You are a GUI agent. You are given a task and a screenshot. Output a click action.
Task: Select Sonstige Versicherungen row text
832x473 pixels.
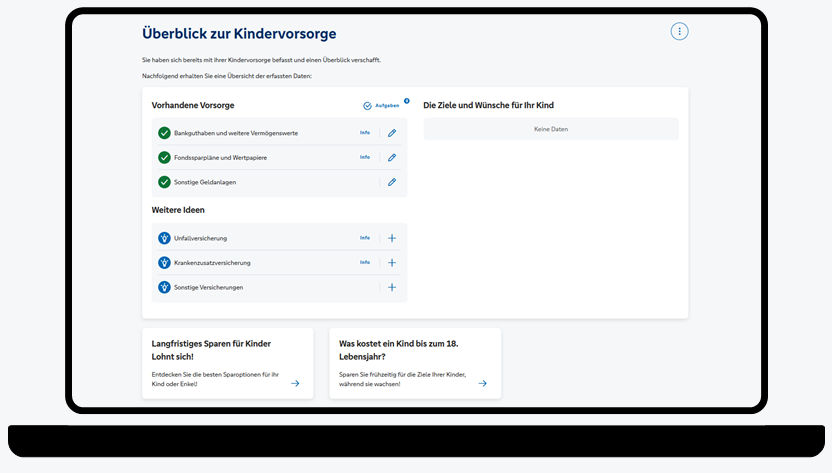point(208,287)
